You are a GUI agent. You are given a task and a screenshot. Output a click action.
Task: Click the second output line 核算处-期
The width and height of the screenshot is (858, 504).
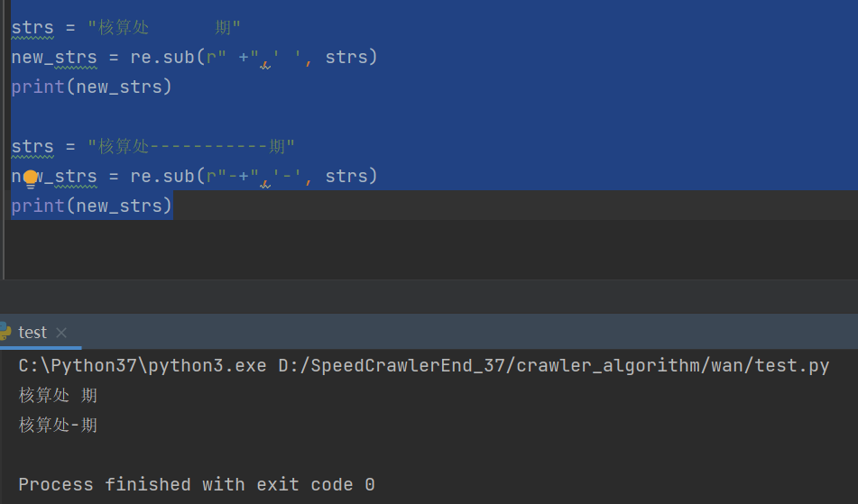58,425
